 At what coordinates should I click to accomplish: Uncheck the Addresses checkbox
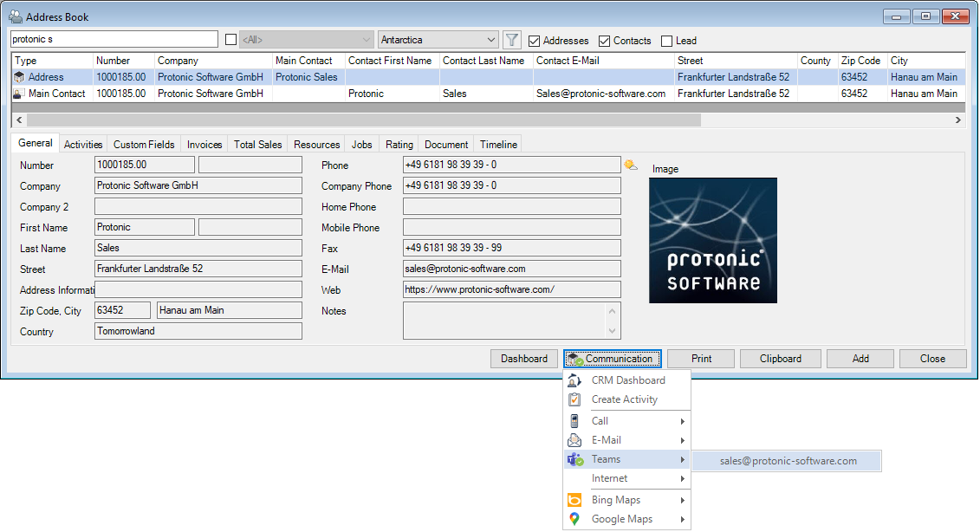[x=535, y=41]
